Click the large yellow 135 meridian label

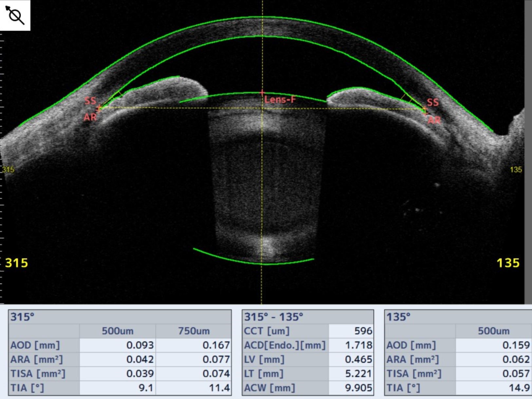tap(508, 263)
